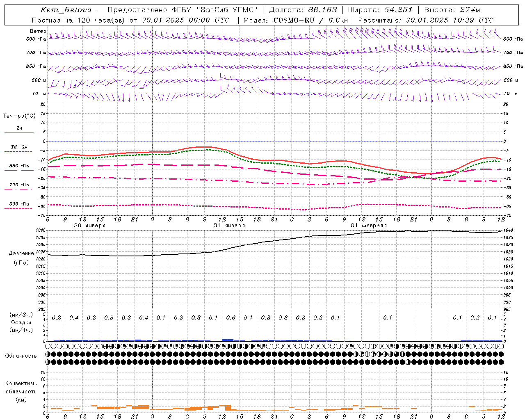The height and width of the screenshot is (420, 525).
Task: Select the latitude value Широта: 54.251
Action: point(380,10)
